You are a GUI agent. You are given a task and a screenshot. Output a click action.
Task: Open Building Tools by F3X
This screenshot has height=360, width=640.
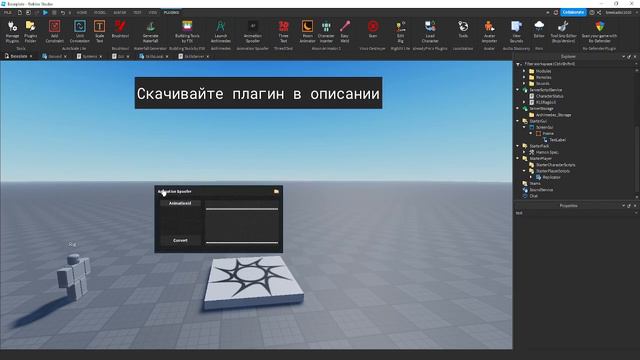187,32
